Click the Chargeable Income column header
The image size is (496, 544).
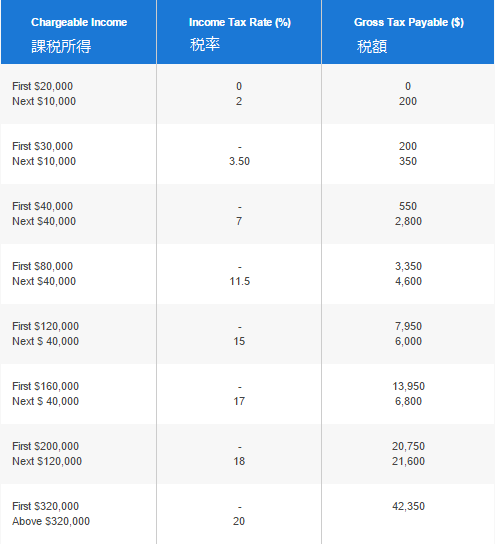[x=79, y=22]
